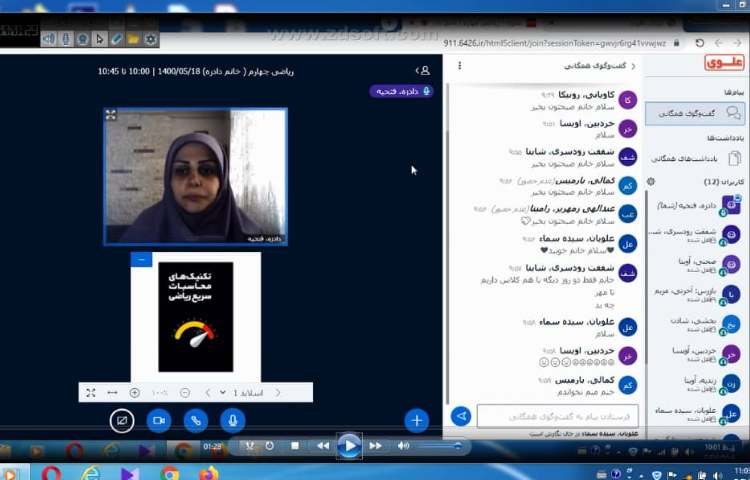Mute the microphone in the meeting controls
The height and width of the screenshot is (480, 750).
click(x=233, y=421)
